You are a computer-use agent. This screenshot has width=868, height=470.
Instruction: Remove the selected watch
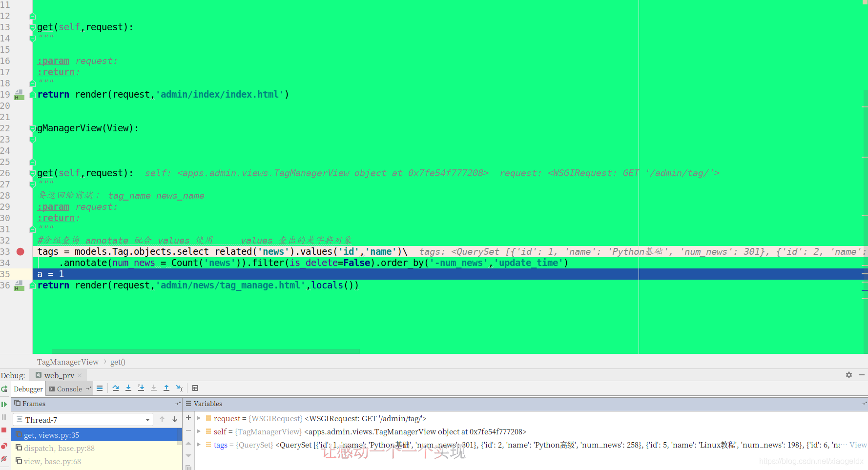(x=188, y=430)
